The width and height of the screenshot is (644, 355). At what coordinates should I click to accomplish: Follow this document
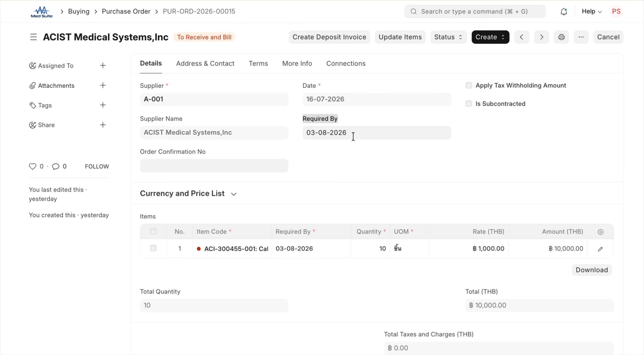(97, 166)
